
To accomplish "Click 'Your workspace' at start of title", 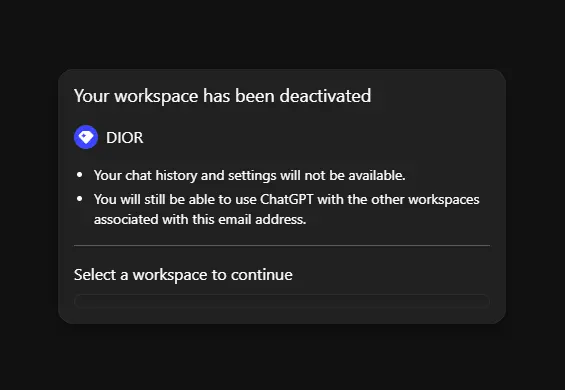I will tap(136, 97).
